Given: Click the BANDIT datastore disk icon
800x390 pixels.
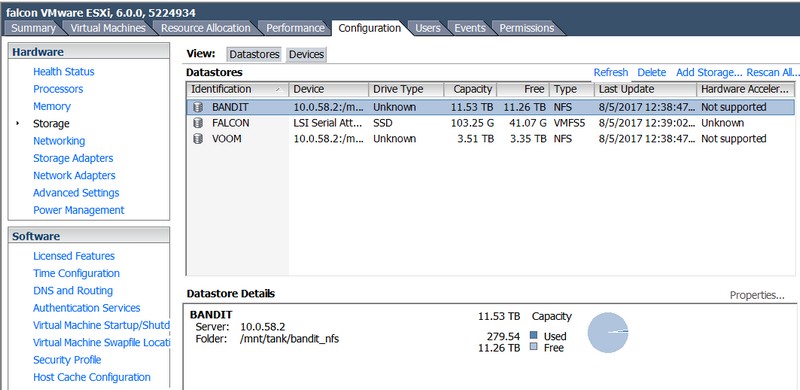Looking at the screenshot, I should (x=198, y=107).
